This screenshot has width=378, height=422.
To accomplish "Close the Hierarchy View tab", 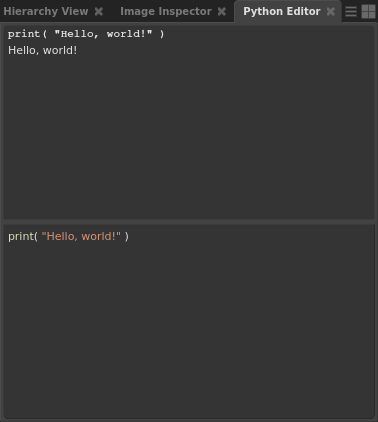I will coord(99,12).
